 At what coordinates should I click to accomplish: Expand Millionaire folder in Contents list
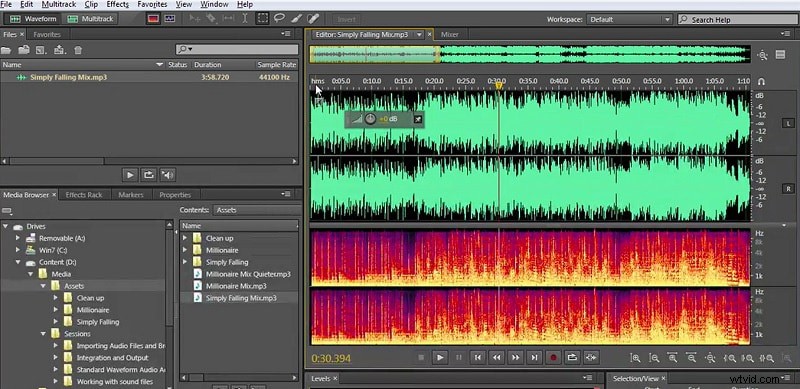(185, 250)
